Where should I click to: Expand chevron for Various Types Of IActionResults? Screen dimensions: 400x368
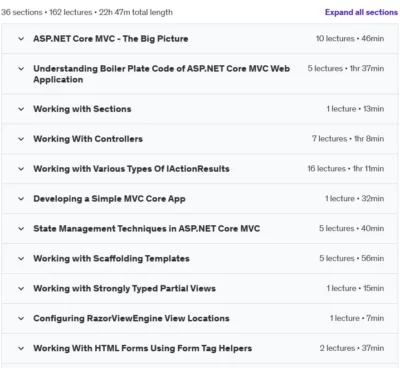pyautogui.click(x=21, y=169)
